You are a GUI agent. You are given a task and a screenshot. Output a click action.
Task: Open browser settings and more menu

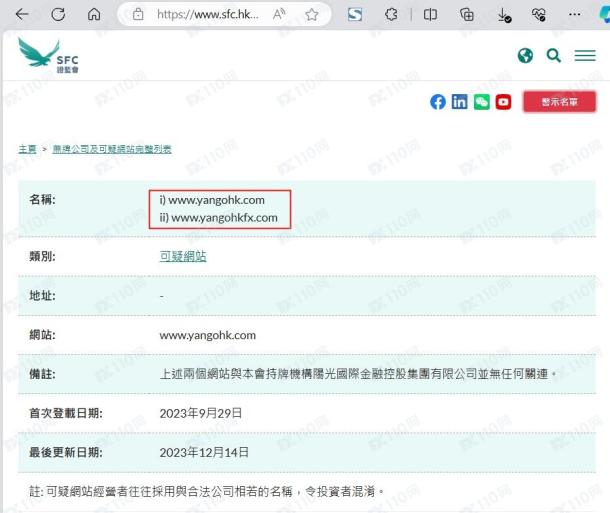coord(575,15)
